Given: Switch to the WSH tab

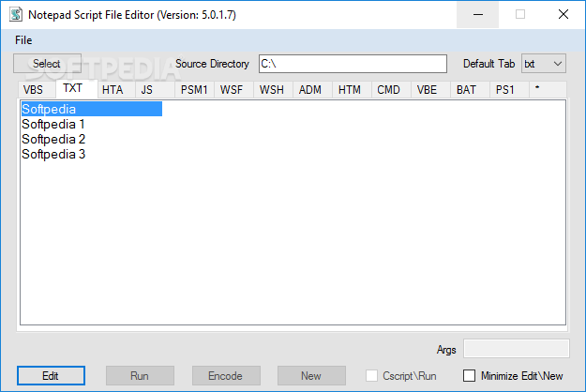Looking at the screenshot, I should coord(273,90).
